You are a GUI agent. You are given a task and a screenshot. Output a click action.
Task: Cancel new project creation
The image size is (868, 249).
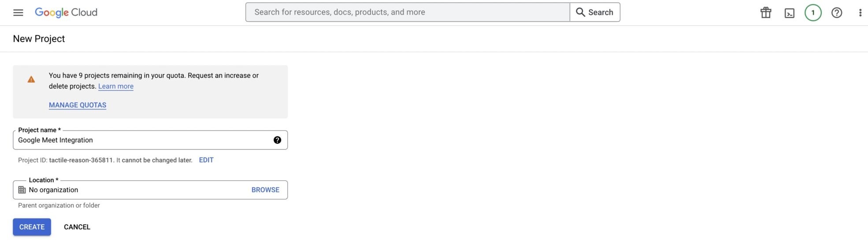point(77,227)
